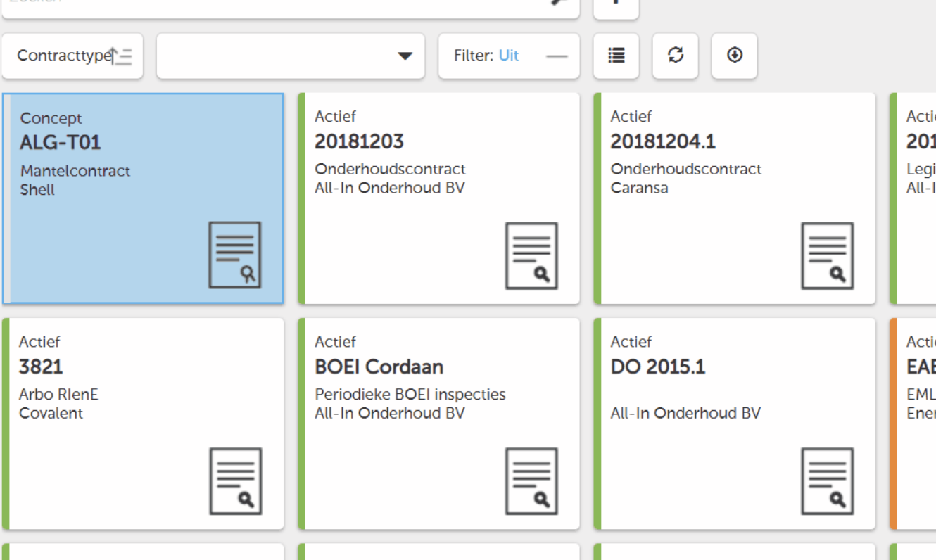Toggle sort order on Contracttype
The image size is (936, 560).
pyautogui.click(x=121, y=56)
